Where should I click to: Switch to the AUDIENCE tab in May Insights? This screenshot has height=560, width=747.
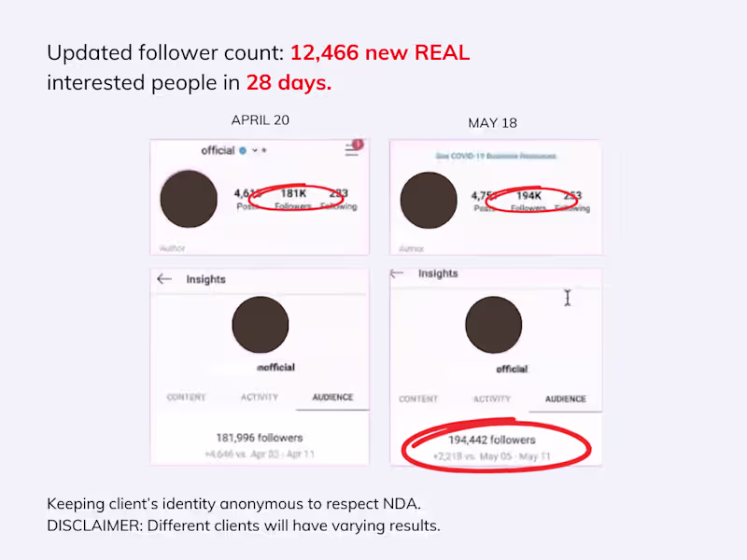565,399
